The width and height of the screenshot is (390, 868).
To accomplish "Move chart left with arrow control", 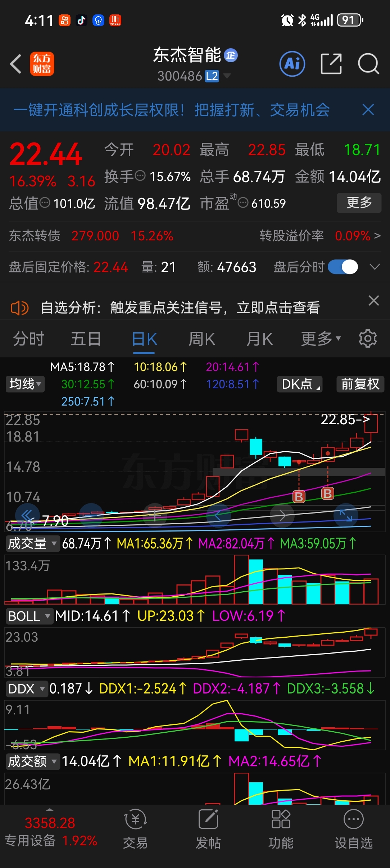I will (218, 515).
